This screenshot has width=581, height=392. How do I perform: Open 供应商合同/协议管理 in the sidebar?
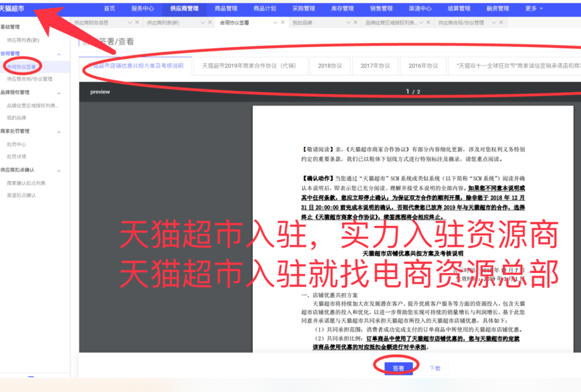(30, 79)
